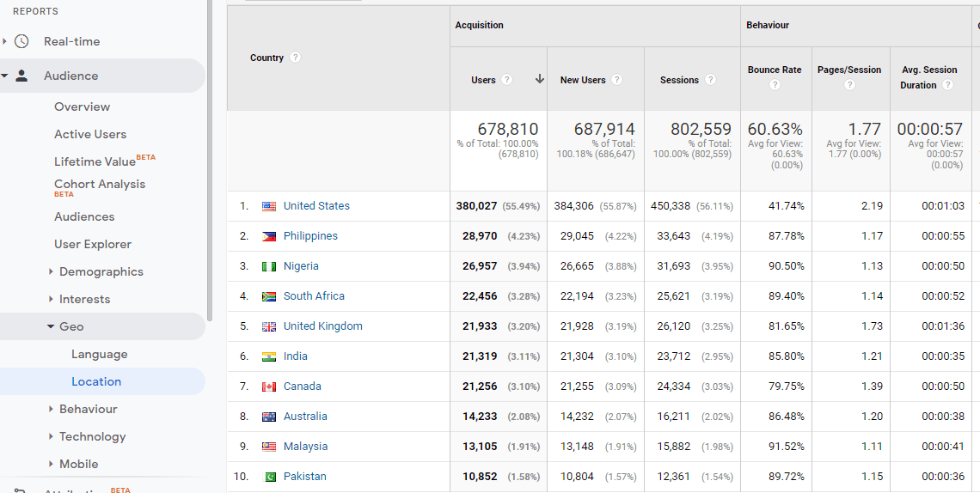Open Audience Overview report
The image size is (980, 493).
[x=82, y=107]
